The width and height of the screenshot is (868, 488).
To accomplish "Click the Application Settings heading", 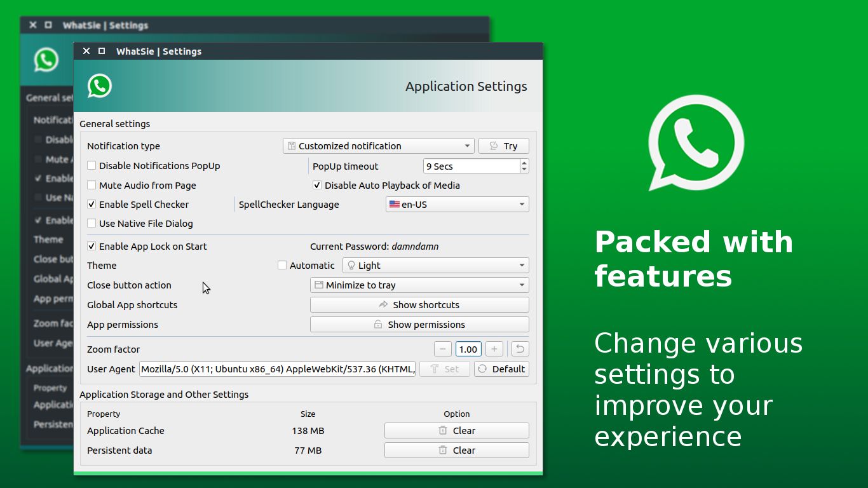I will tap(466, 86).
